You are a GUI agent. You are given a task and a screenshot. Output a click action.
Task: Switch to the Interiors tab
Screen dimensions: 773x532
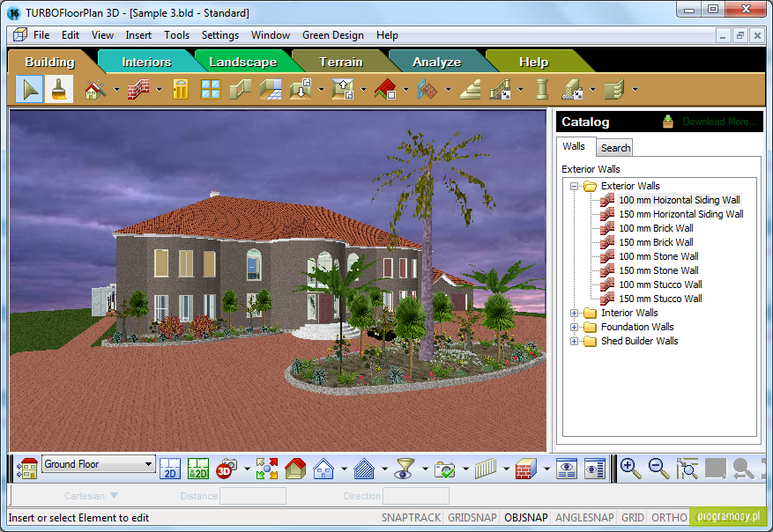click(146, 62)
